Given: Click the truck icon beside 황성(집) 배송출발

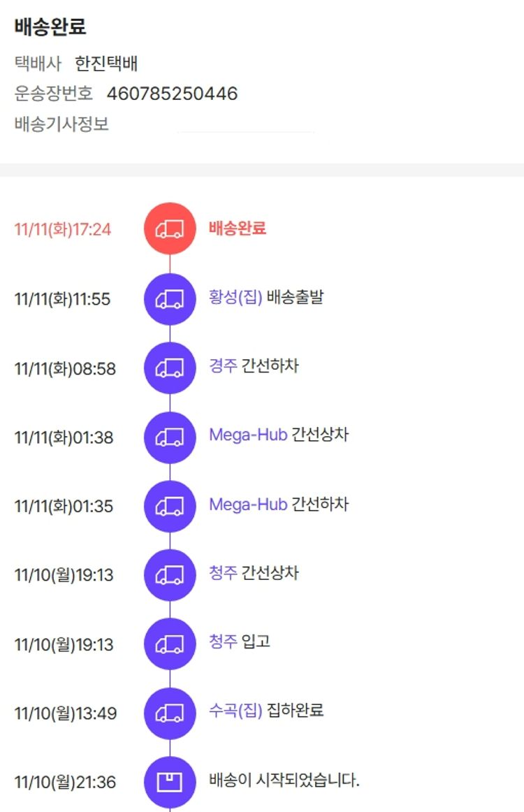Looking at the screenshot, I should click(x=170, y=299).
